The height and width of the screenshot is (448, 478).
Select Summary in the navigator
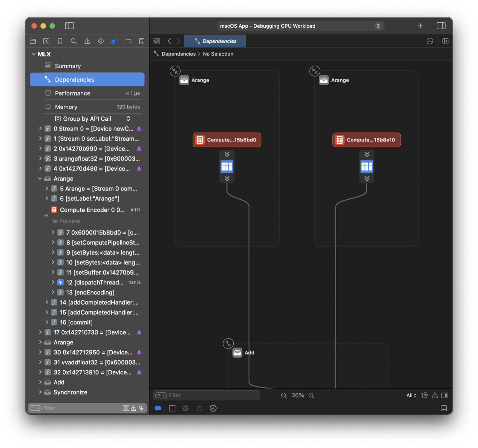point(68,66)
